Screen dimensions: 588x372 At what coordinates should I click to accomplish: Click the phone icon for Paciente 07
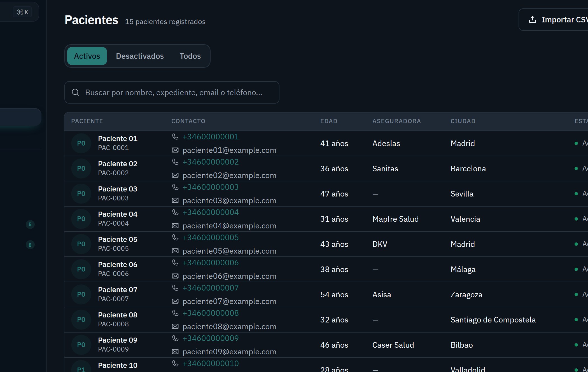175,288
